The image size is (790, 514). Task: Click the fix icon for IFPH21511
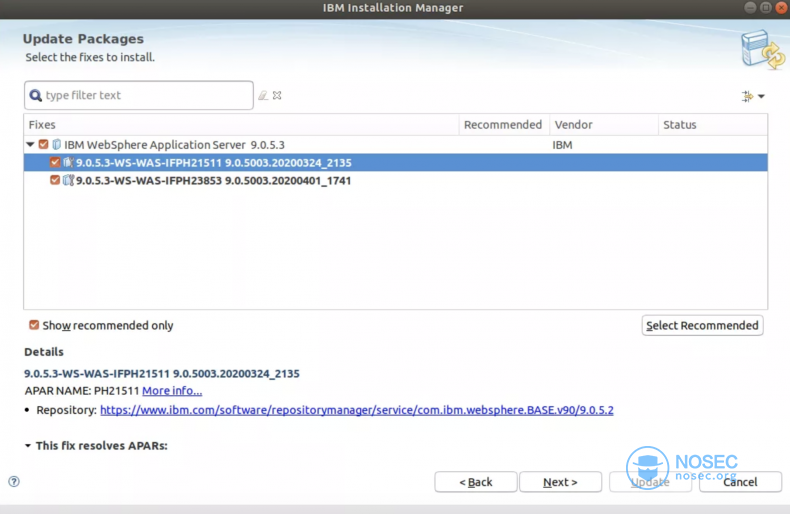coord(68,162)
